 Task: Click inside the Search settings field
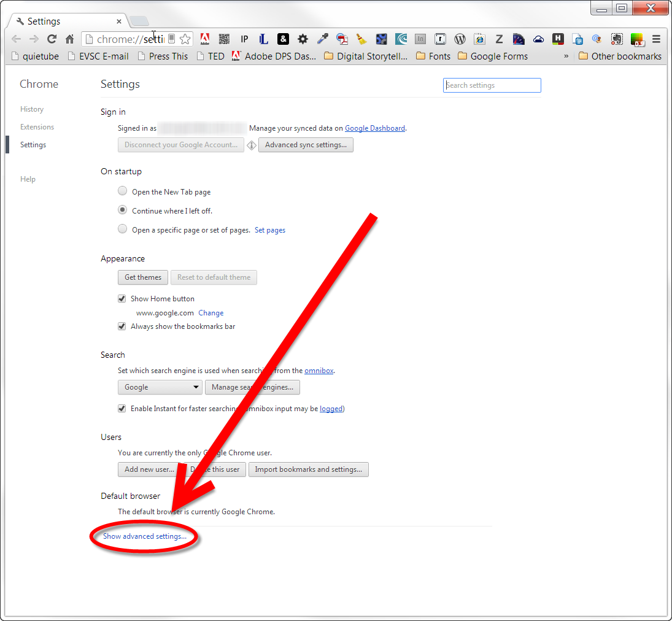[x=492, y=85]
